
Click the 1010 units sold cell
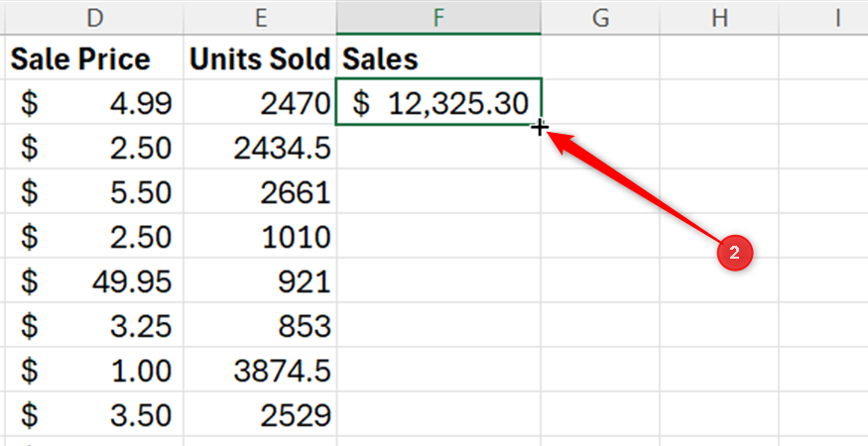click(x=260, y=236)
